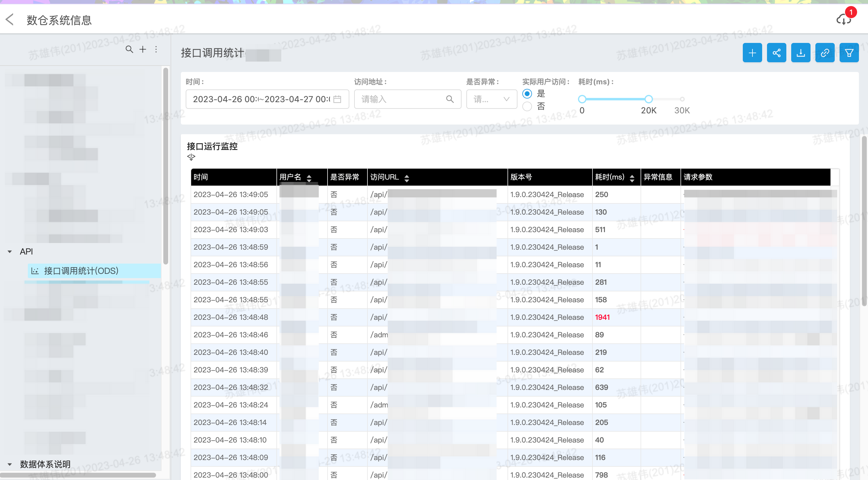Click the 接口运行监控 panel title
This screenshot has width=868, height=480.
coord(212,146)
